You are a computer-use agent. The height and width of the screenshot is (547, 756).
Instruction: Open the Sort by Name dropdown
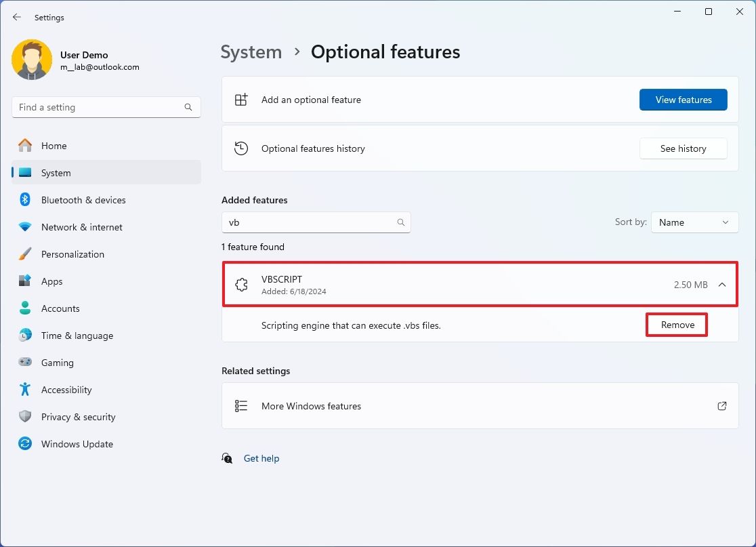tap(694, 222)
